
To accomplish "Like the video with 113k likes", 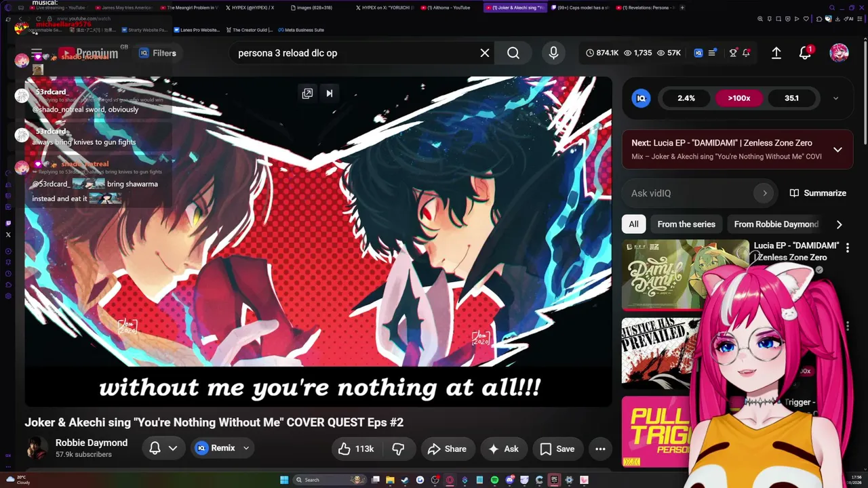I will point(357,449).
